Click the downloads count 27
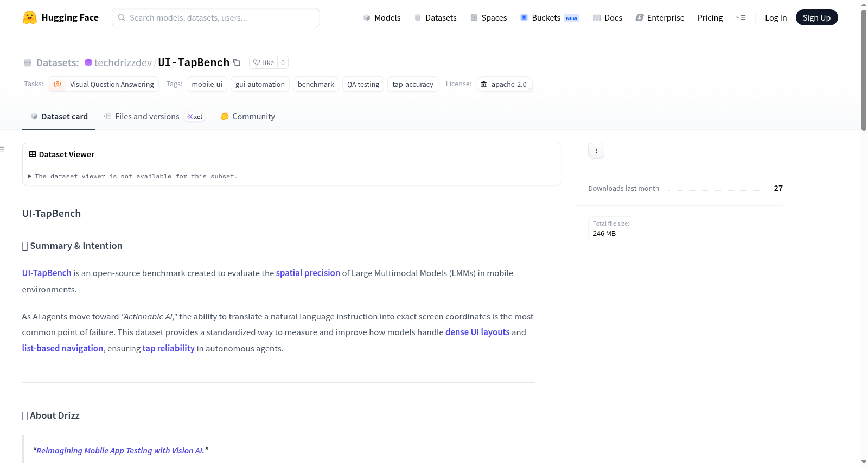This screenshot has height=467, width=868. [778, 188]
